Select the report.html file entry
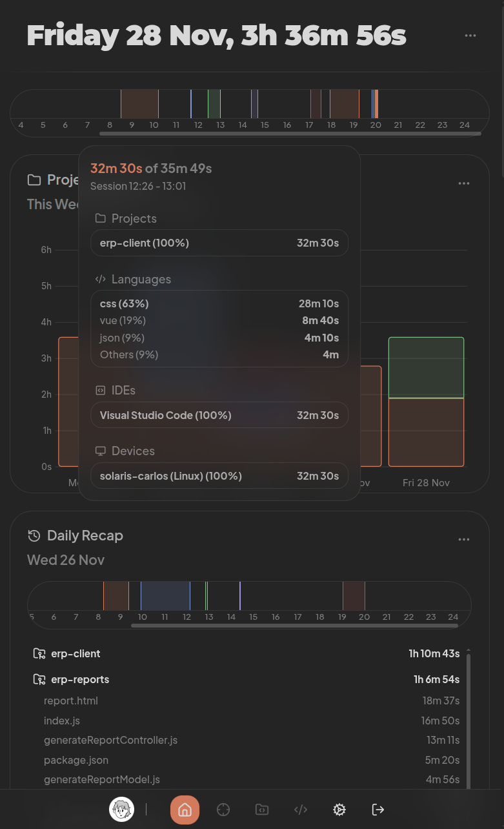 [71, 701]
